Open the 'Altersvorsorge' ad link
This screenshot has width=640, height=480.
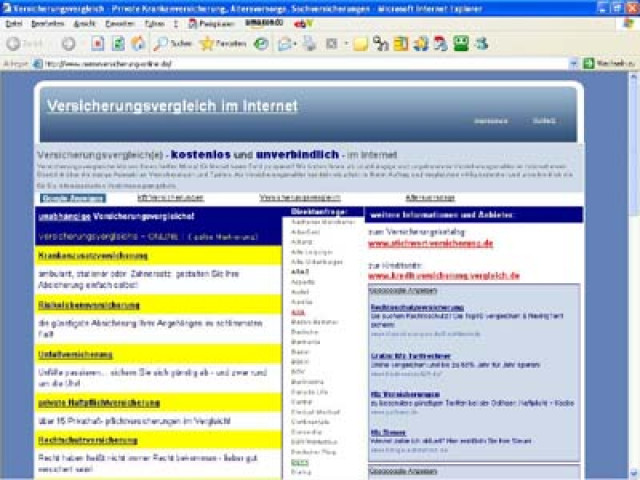[x=430, y=198]
